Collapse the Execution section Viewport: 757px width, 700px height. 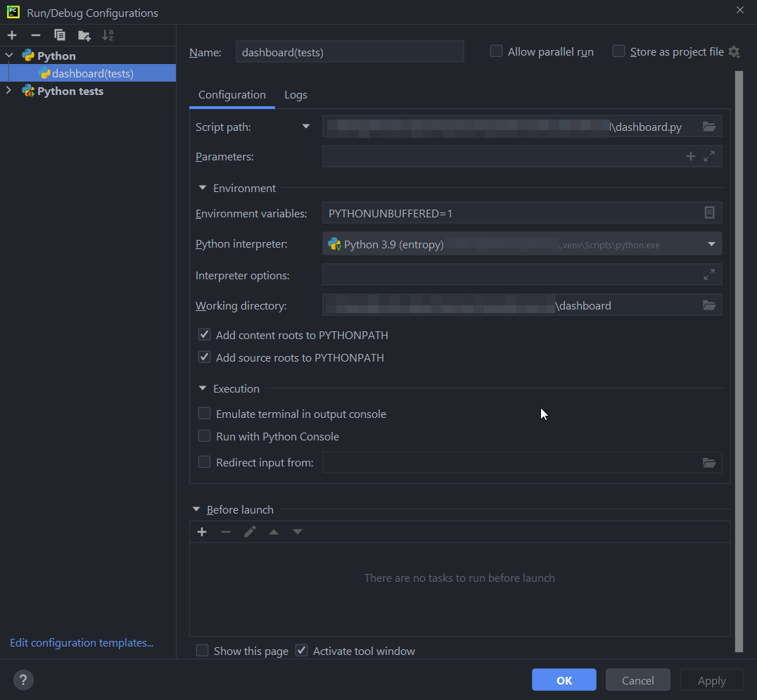pyautogui.click(x=203, y=388)
